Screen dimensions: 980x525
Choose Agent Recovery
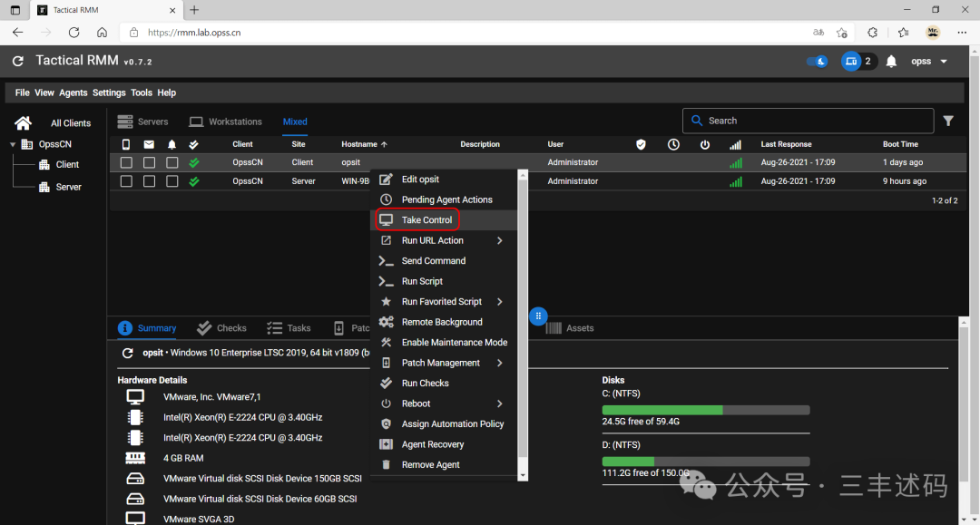(444, 444)
